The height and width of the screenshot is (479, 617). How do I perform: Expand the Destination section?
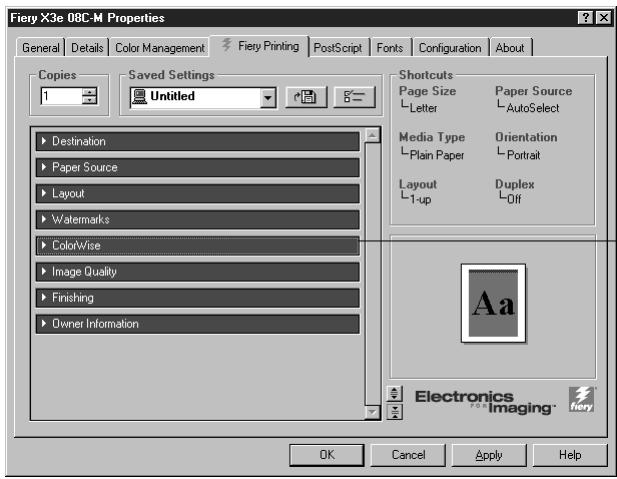click(198, 141)
